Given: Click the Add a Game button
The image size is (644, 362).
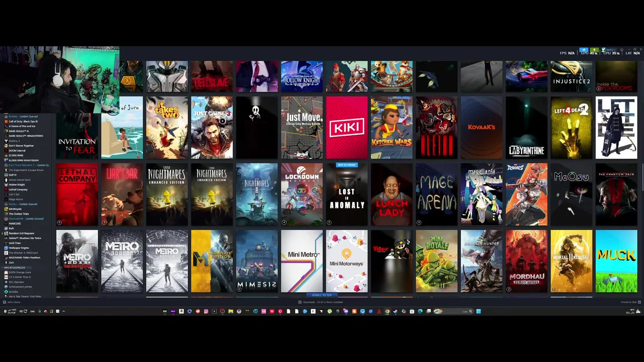Looking at the screenshot, I should coord(11,302).
